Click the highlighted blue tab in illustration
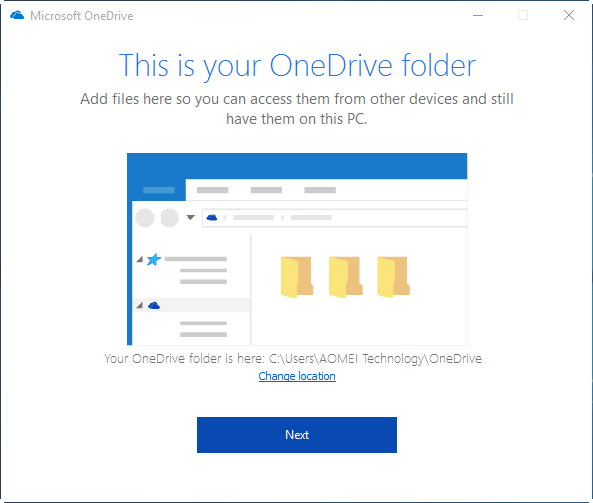This screenshot has height=503, width=593. tap(158, 190)
